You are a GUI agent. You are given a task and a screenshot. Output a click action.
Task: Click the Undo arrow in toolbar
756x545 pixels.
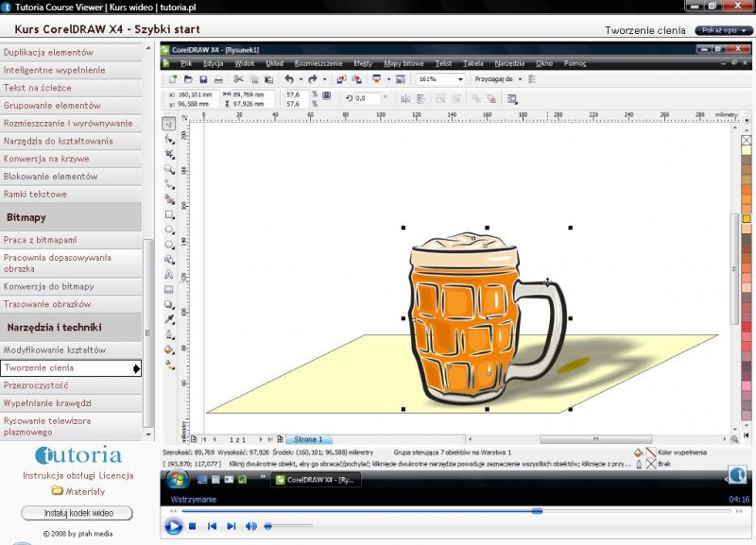[289, 79]
